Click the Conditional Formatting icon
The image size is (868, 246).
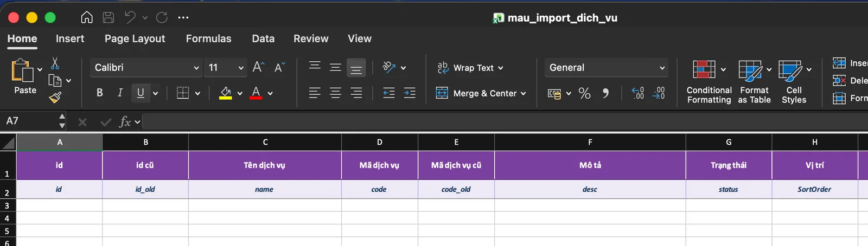click(x=704, y=69)
